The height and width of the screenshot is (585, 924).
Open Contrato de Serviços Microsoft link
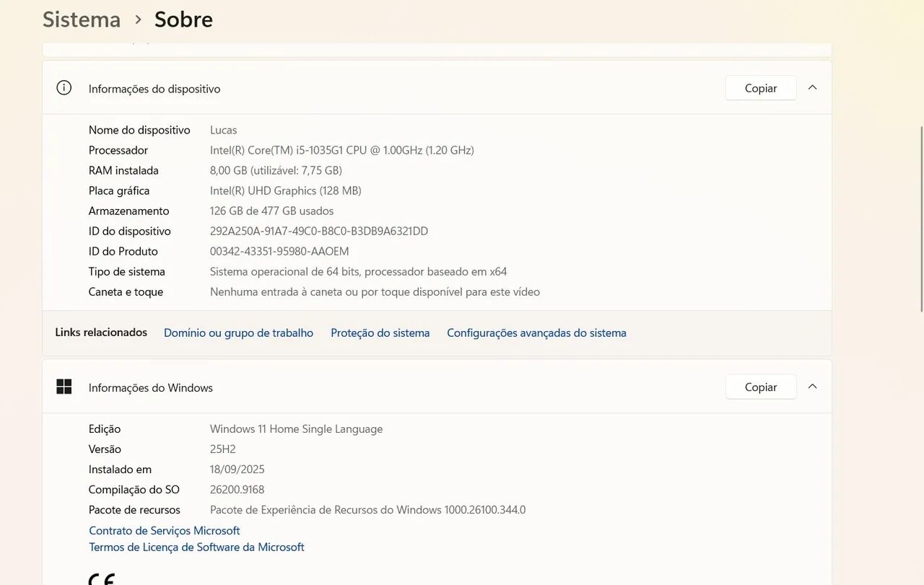pos(165,530)
